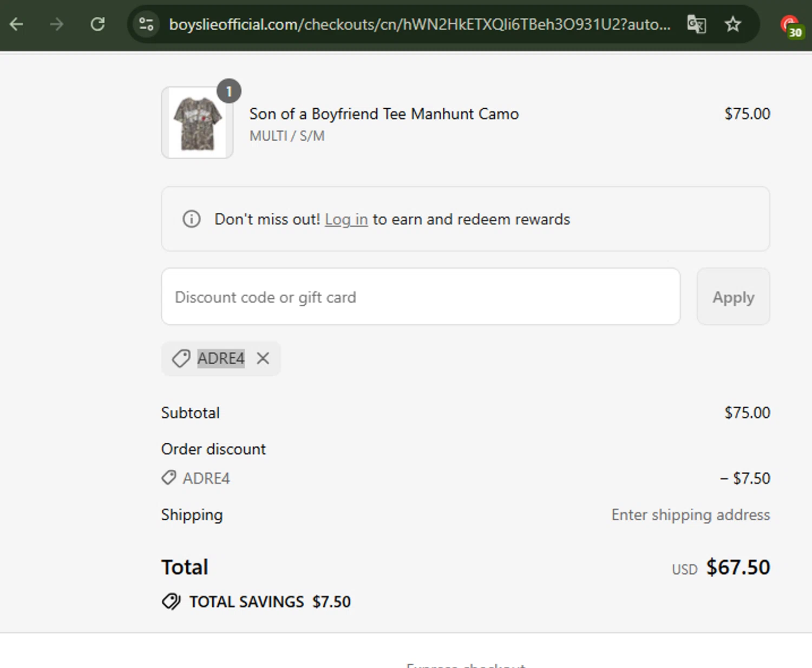Click ADRE4 text under Order discount
Image resolution: width=812 pixels, height=668 pixels.
206,479
